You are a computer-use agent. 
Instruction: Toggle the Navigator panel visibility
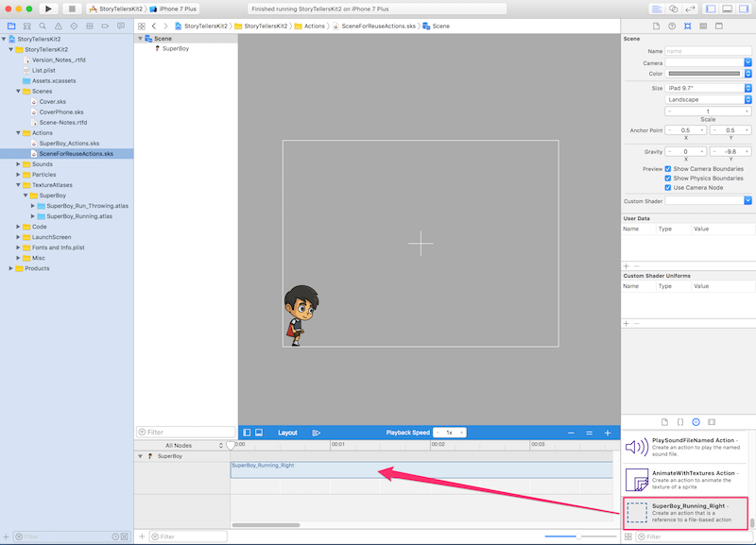pyautogui.click(x=711, y=9)
